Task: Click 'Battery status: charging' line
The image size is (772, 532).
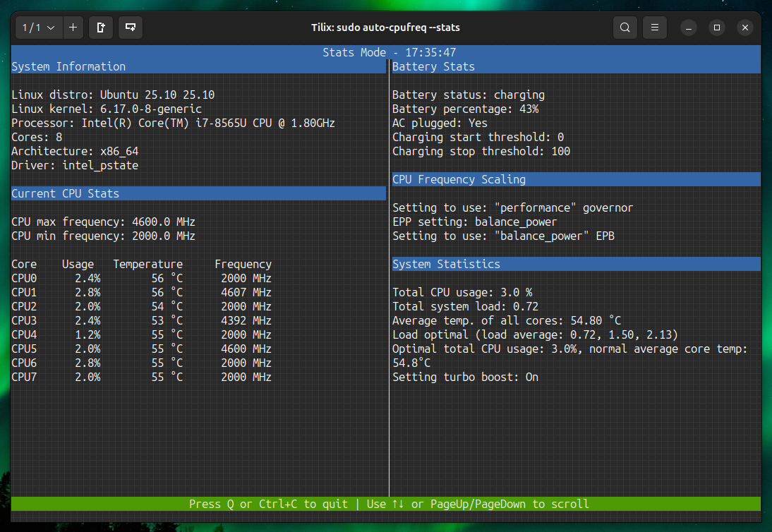Action: point(469,95)
